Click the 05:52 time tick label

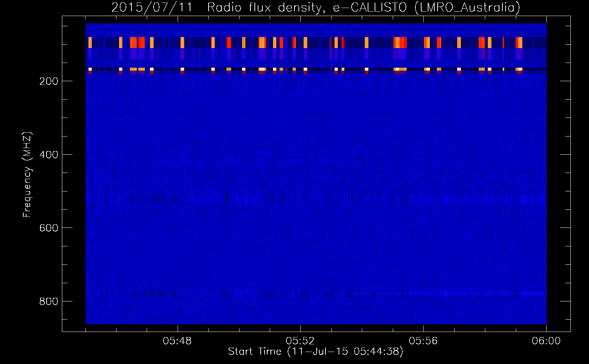(x=301, y=341)
